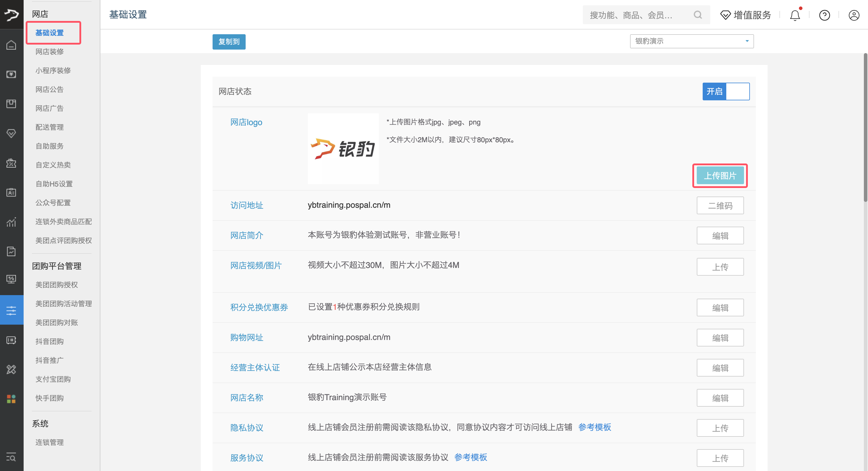Click the magnifier search icon
868x471 pixels.
(x=698, y=15)
